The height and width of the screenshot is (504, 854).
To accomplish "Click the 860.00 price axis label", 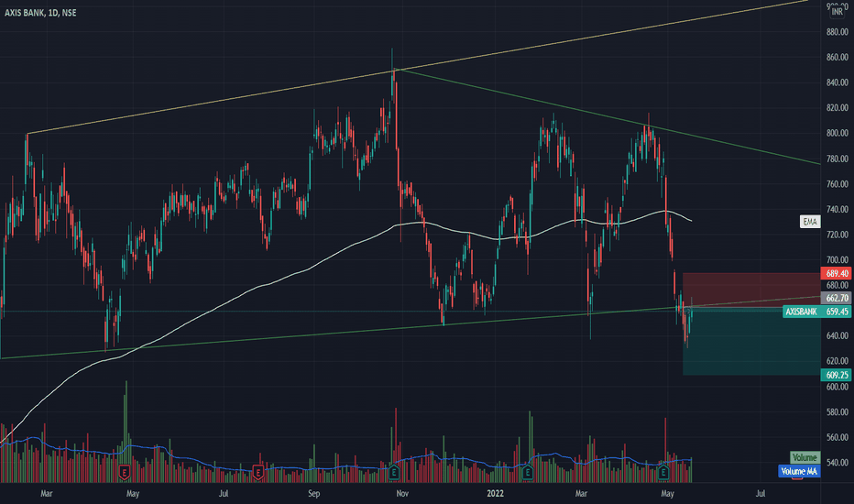I will click(x=838, y=57).
